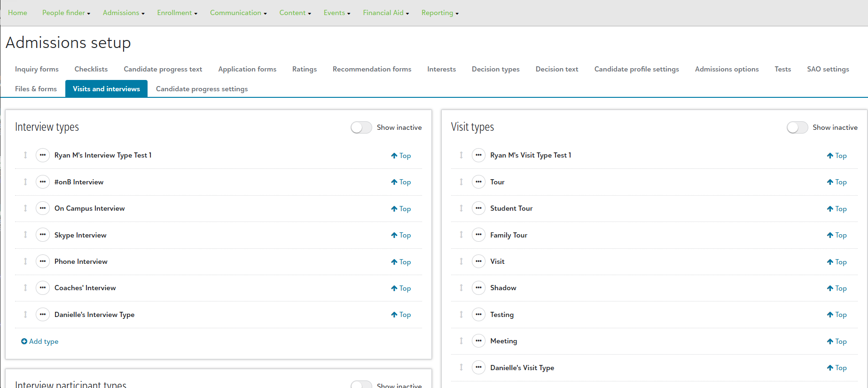Select the Visits and interviews tab
The width and height of the screenshot is (868, 388).
tap(106, 89)
